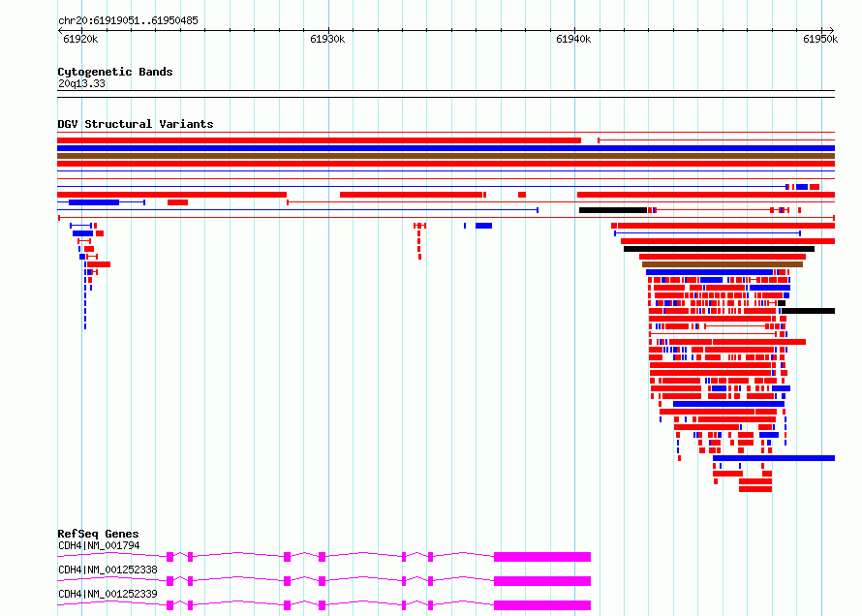This screenshot has width=862, height=616.
Task: Select the lowest blue variant bar reaching right edge
Action: [774, 458]
